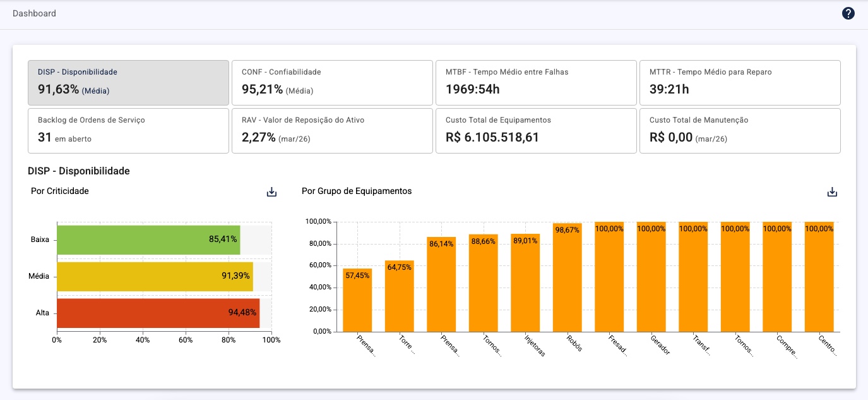Download the Por Criticidade chart
Image resolution: width=868 pixels, height=400 pixels.
point(271,192)
